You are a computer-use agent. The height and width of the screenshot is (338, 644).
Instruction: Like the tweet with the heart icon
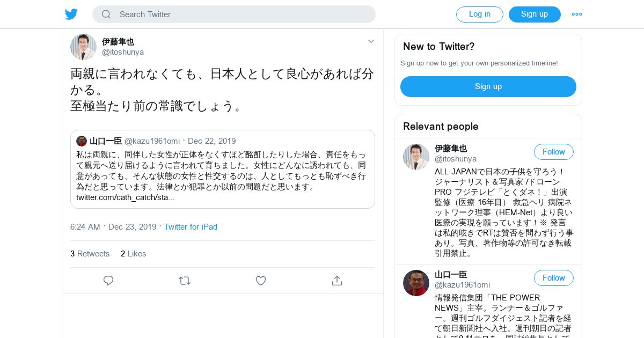pos(261,281)
